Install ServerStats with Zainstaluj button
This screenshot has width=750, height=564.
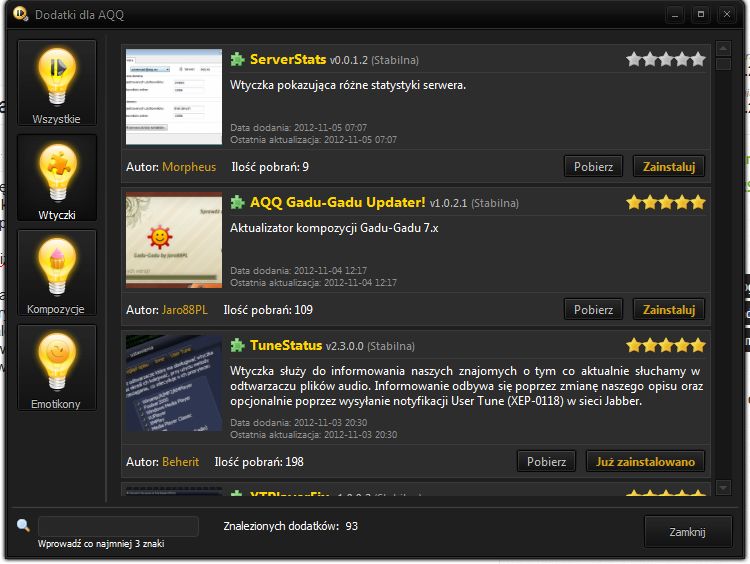pos(669,166)
